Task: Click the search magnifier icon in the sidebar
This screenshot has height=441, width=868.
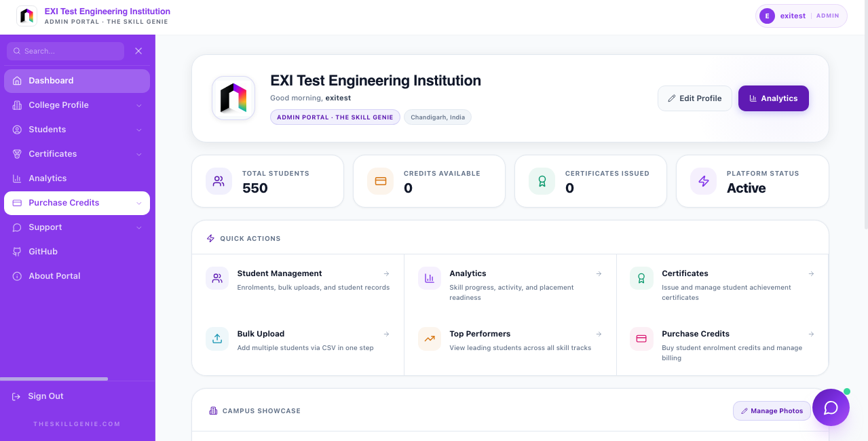Action: tap(17, 51)
